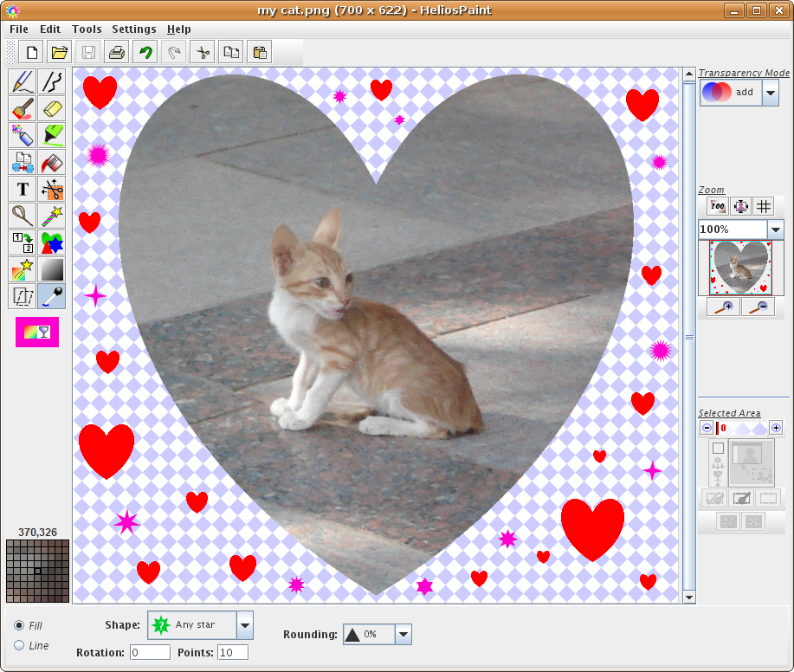Expand the 100% zoom level dropdown
The height and width of the screenshot is (672, 794).
[x=775, y=229]
